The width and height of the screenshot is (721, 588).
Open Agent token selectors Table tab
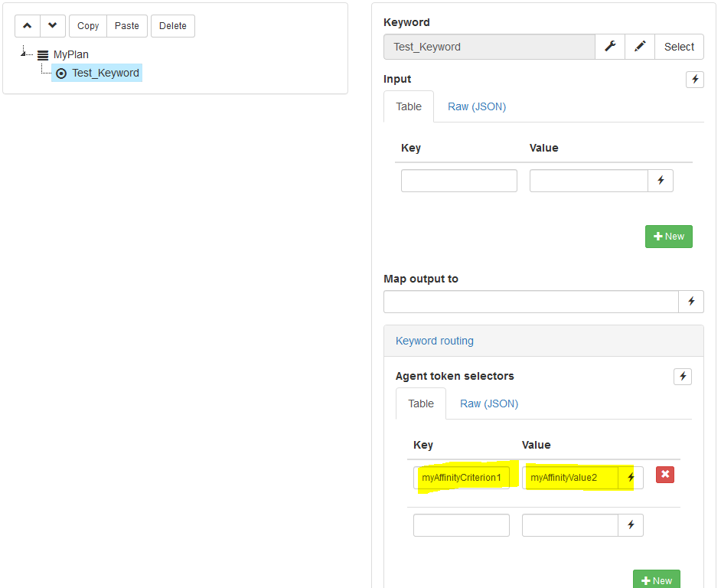(x=421, y=403)
